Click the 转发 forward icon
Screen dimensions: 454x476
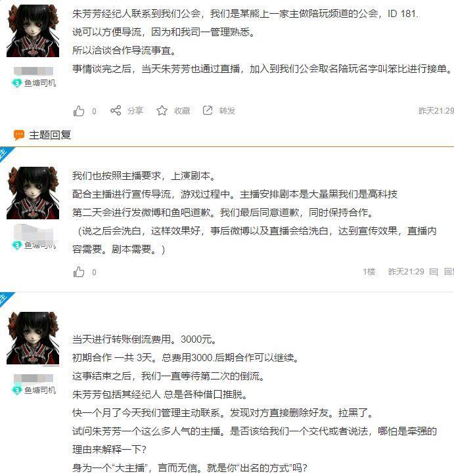click(x=208, y=110)
